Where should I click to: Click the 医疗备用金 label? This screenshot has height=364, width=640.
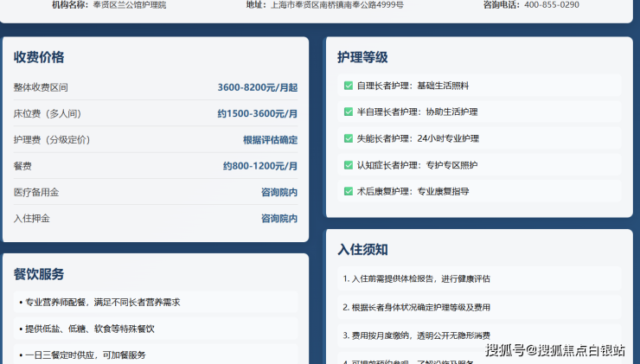36,192
